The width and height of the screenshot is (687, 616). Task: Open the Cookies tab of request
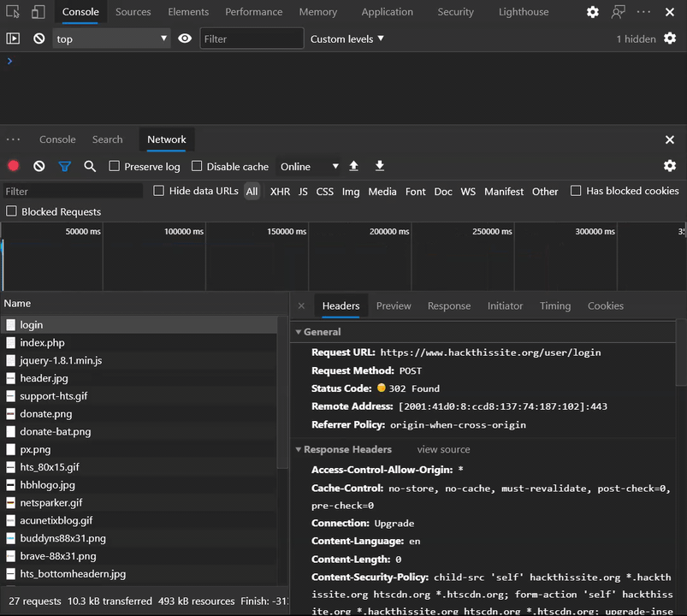click(606, 305)
